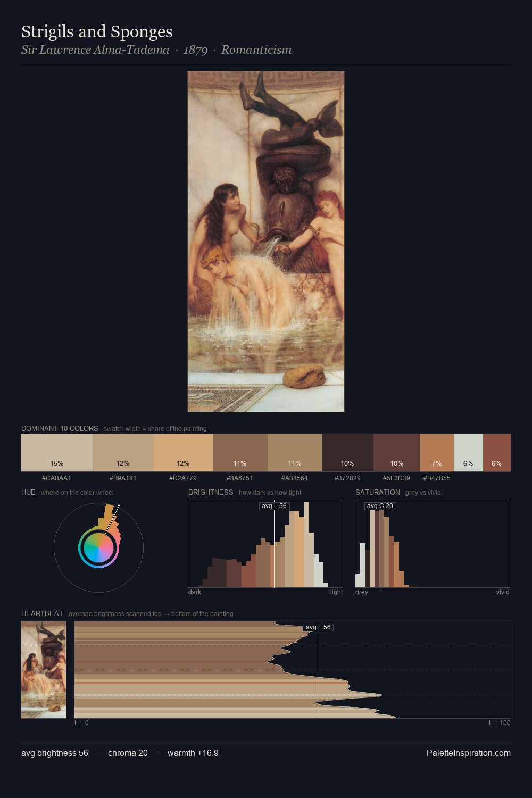
Task: Click the heartbeat brightness profile chart
Action: click(x=293, y=670)
